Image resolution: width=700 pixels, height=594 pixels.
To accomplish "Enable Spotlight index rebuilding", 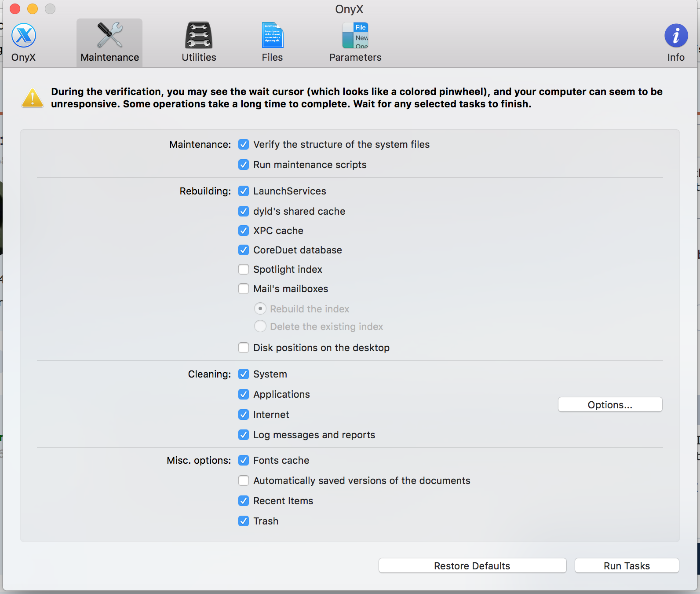I will tap(244, 269).
